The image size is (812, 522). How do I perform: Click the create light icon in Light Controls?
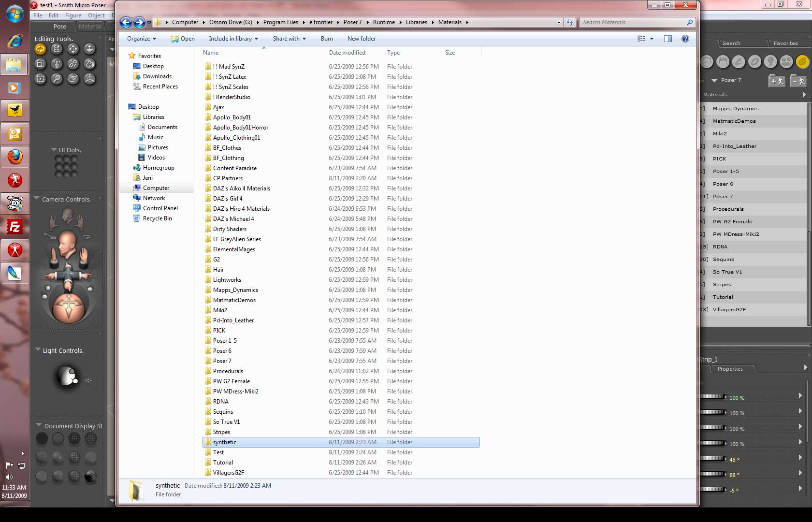point(88,381)
